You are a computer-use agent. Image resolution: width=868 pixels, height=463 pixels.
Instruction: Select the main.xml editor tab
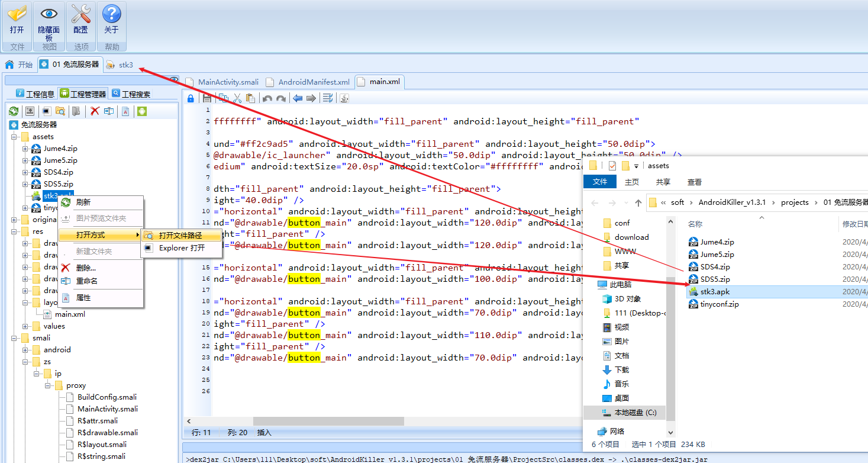[x=379, y=82]
